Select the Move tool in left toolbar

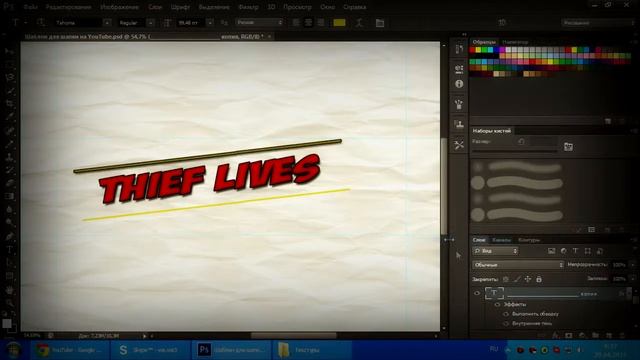tap(10, 52)
